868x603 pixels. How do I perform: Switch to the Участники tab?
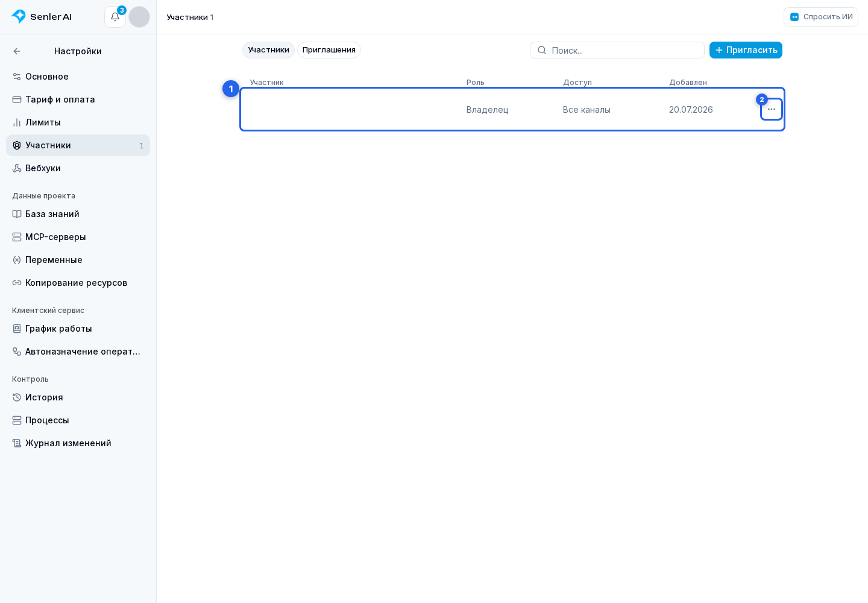click(x=269, y=50)
